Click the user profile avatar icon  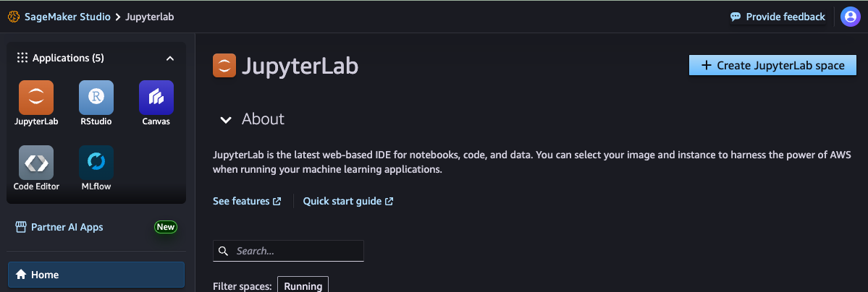pyautogui.click(x=850, y=17)
